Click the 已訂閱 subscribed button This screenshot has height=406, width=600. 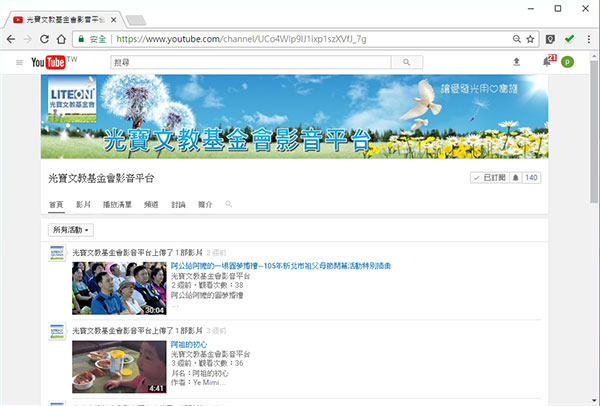click(490, 178)
